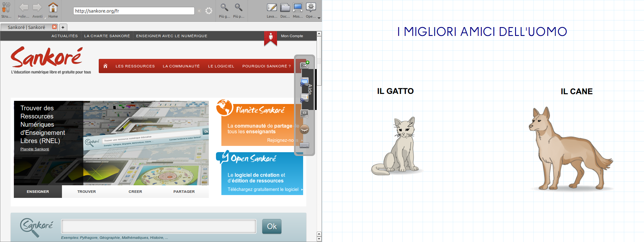Open Pourquoi Sankoré ? menu
This screenshot has width=644, height=242.
click(267, 66)
